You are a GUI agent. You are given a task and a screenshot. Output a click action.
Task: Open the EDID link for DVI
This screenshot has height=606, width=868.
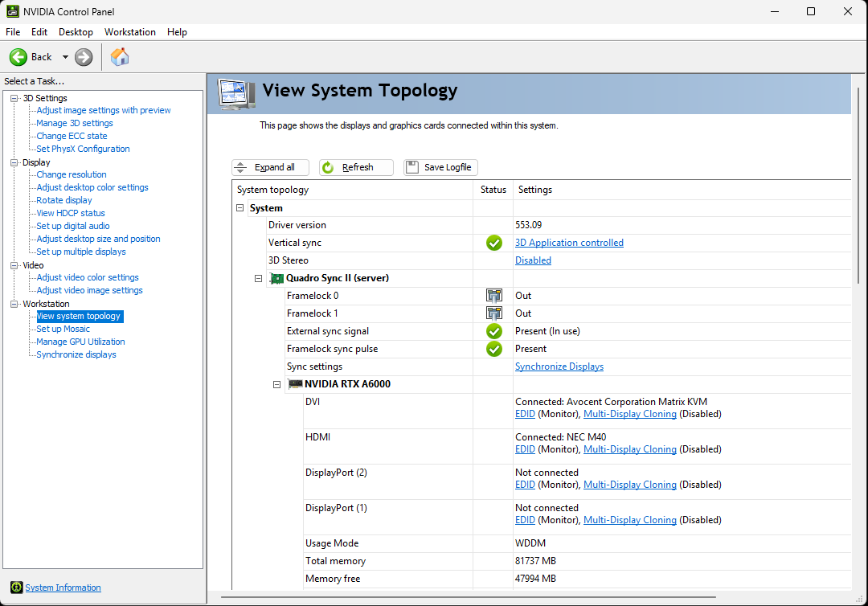pyautogui.click(x=525, y=414)
